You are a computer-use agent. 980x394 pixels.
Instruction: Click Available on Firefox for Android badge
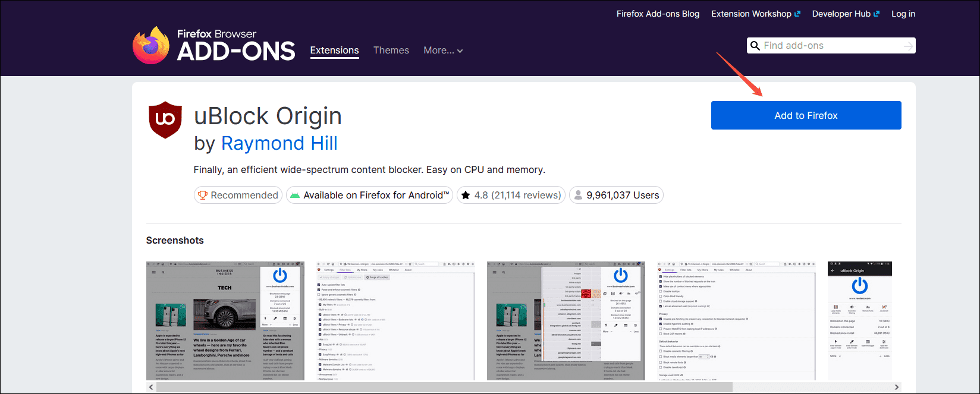[x=369, y=195]
